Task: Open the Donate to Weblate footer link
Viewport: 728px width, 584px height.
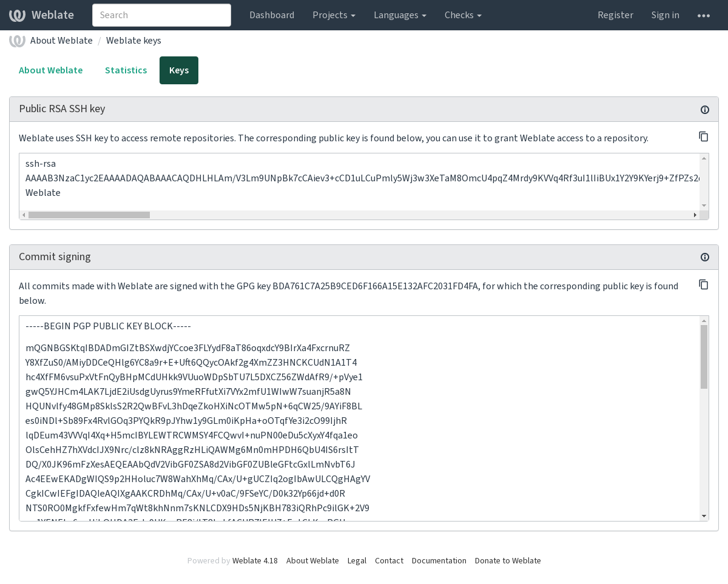Action: [508, 561]
